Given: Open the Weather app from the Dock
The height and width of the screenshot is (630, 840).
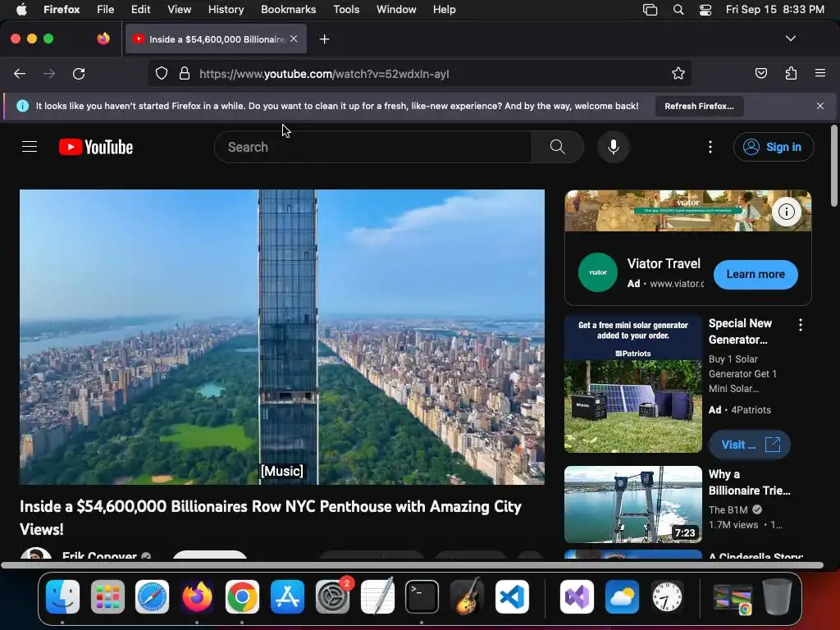Looking at the screenshot, I should coord(622,597).
